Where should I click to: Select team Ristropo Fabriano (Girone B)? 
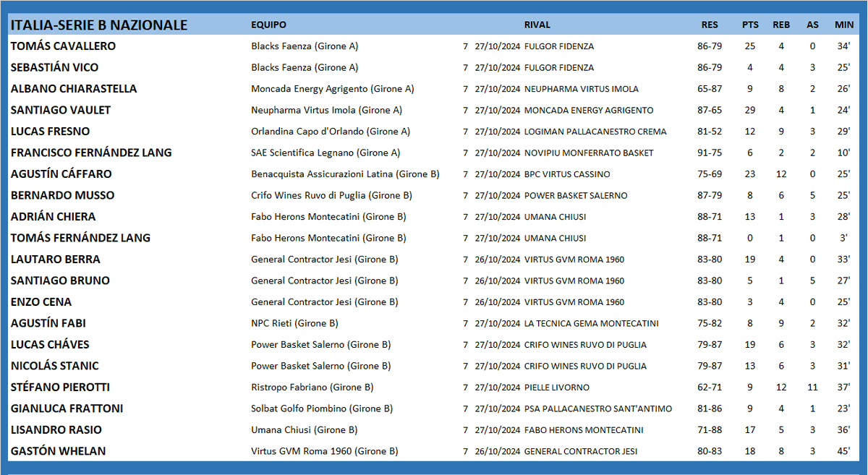coord(312,388)
